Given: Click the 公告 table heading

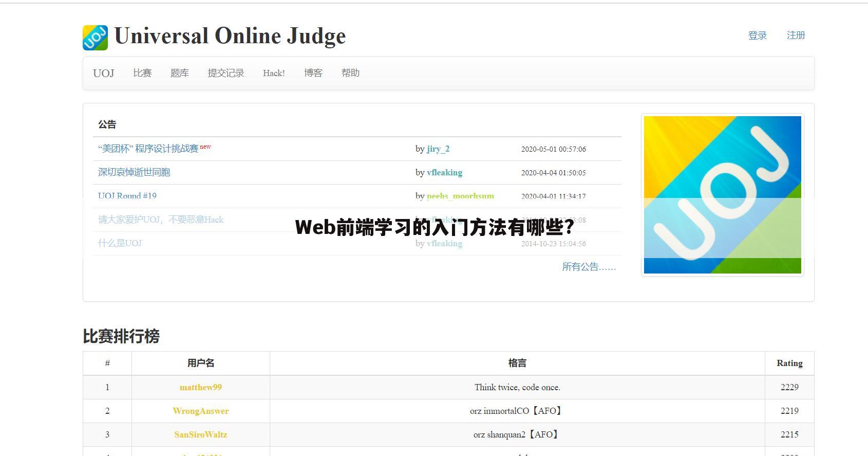Looking at the screenshot, I should pyautogui.click(x=107, y=124).
